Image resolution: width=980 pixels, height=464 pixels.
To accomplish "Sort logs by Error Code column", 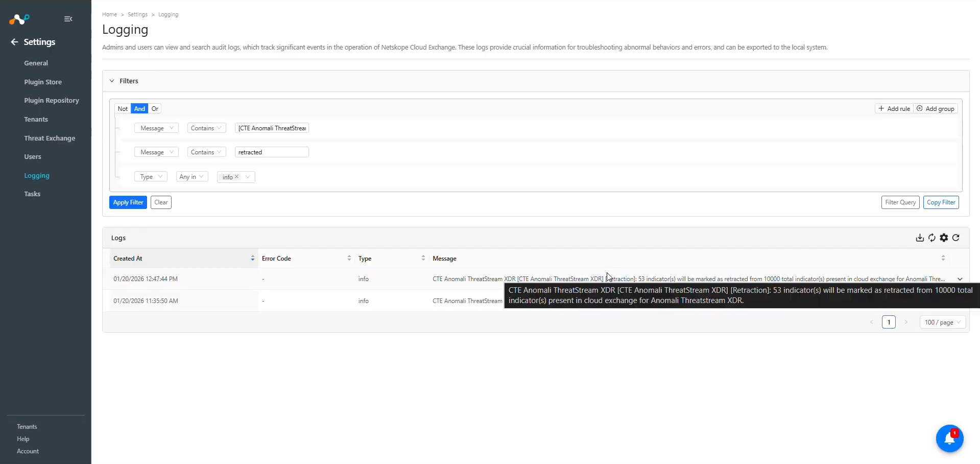I will tap(349, 259).
